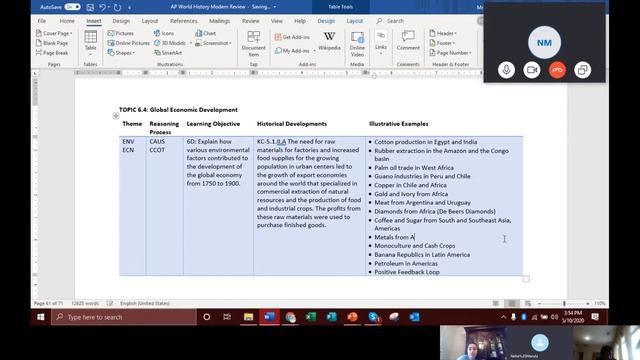Open the File menu

(x=42, y=21)
